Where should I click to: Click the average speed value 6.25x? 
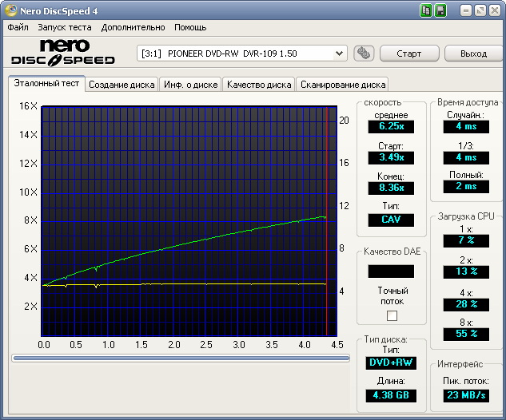click(391, 126)
